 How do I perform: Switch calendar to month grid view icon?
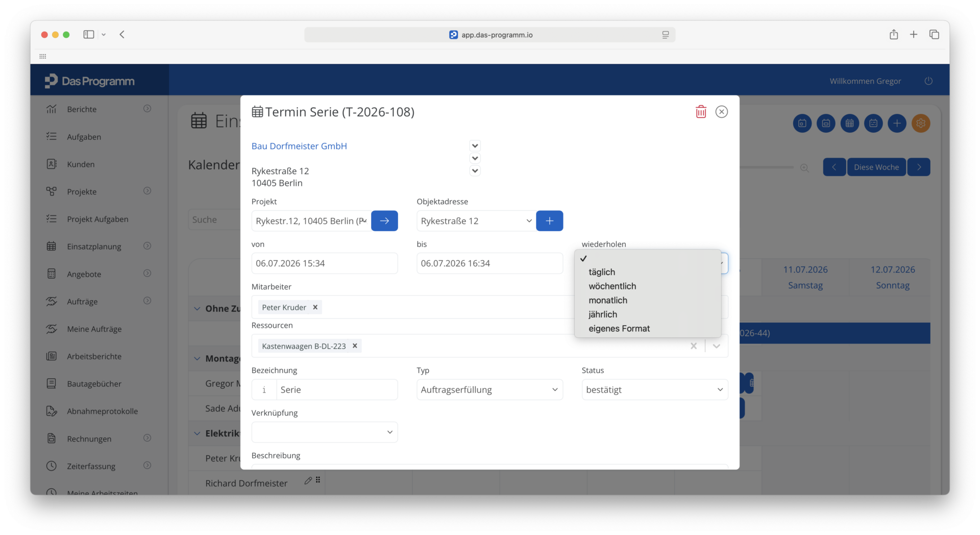coord(850,124)
